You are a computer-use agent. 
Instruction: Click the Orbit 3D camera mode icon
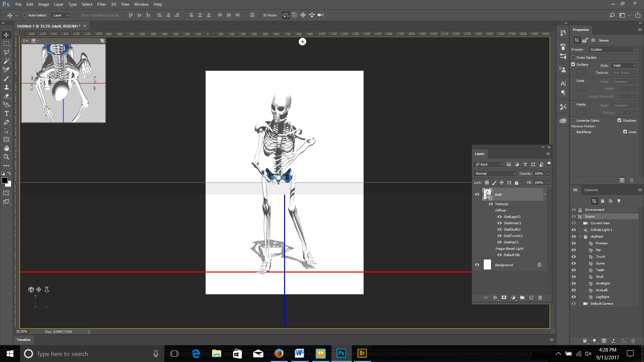pos(285,15)
